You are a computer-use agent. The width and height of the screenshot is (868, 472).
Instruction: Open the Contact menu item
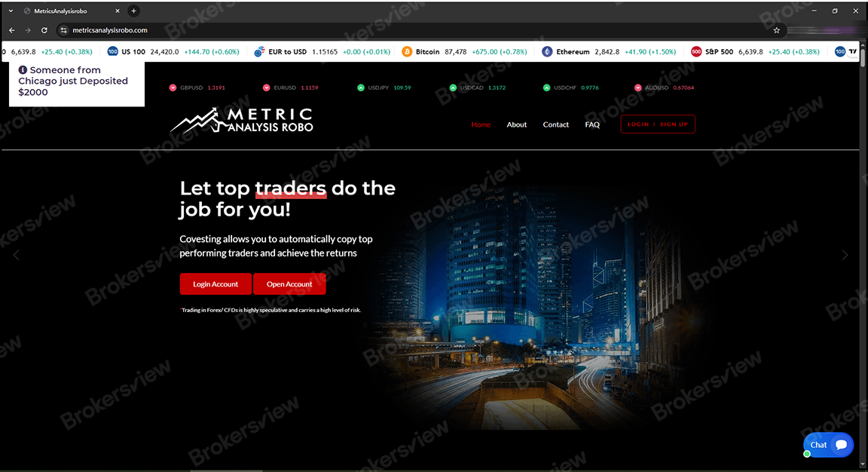(556, 124)
